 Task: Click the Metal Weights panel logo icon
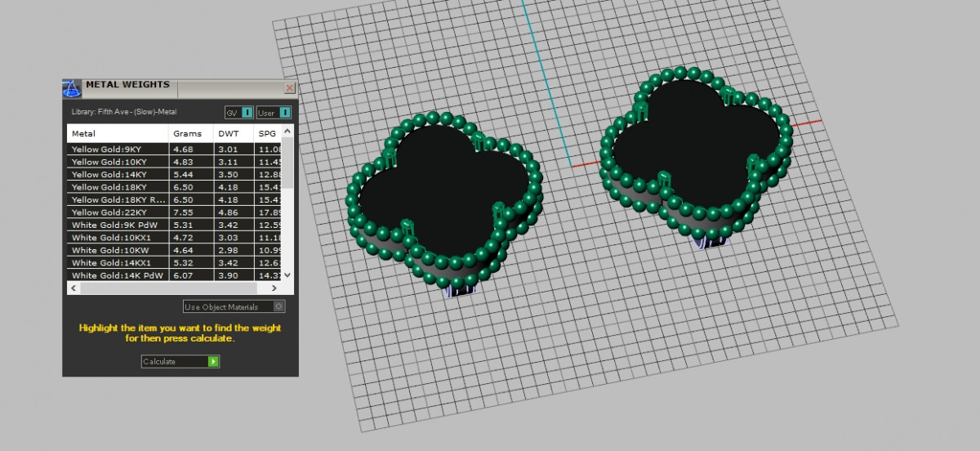[x=72, y=88]
